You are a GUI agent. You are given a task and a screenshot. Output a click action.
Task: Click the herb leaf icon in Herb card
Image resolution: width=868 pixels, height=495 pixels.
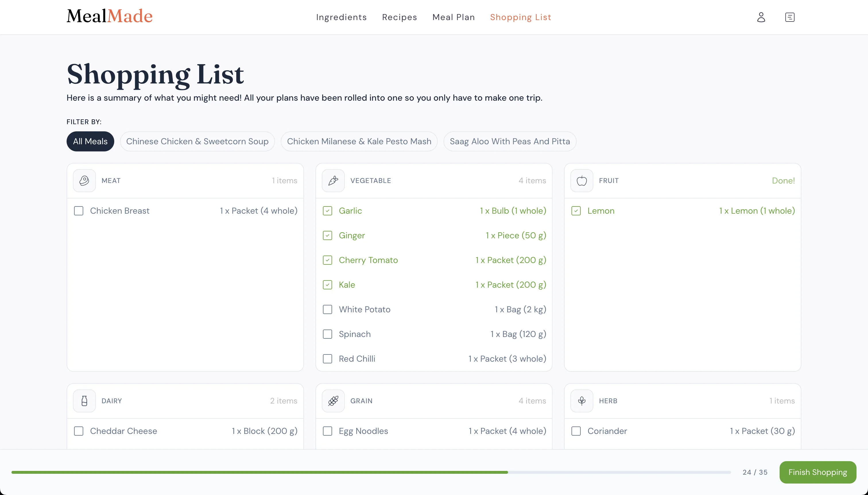click(581, 401)
